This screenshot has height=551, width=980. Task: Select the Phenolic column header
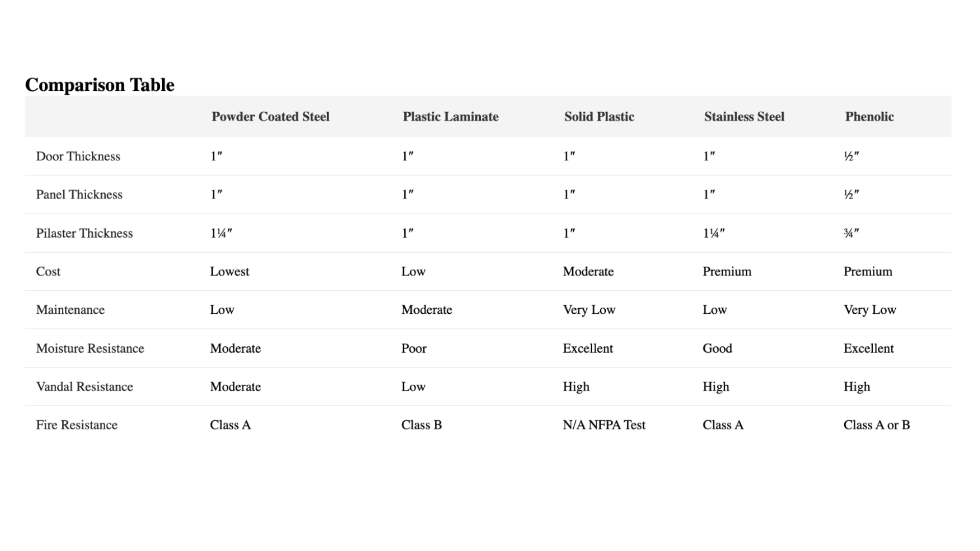[x=869, y=116]
